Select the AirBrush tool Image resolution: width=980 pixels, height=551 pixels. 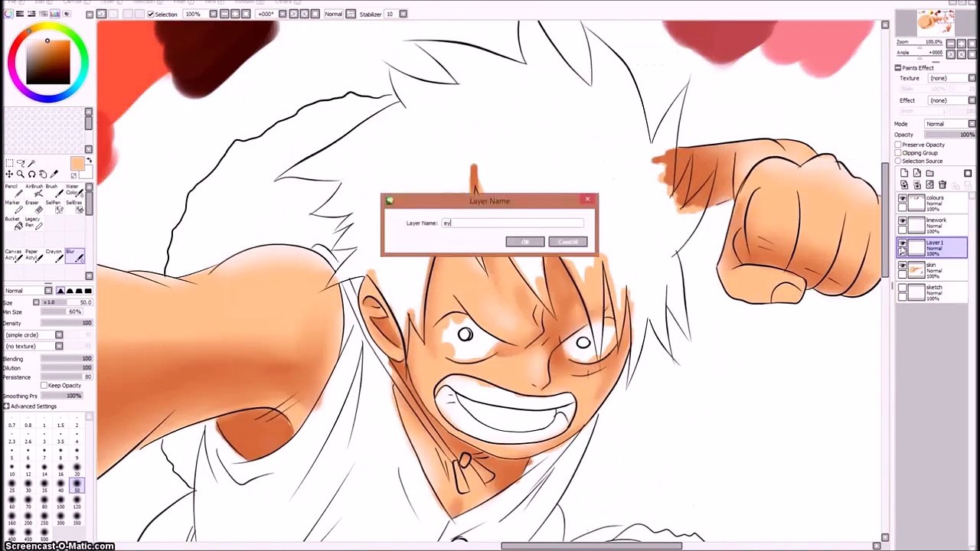tap(33, 191)
